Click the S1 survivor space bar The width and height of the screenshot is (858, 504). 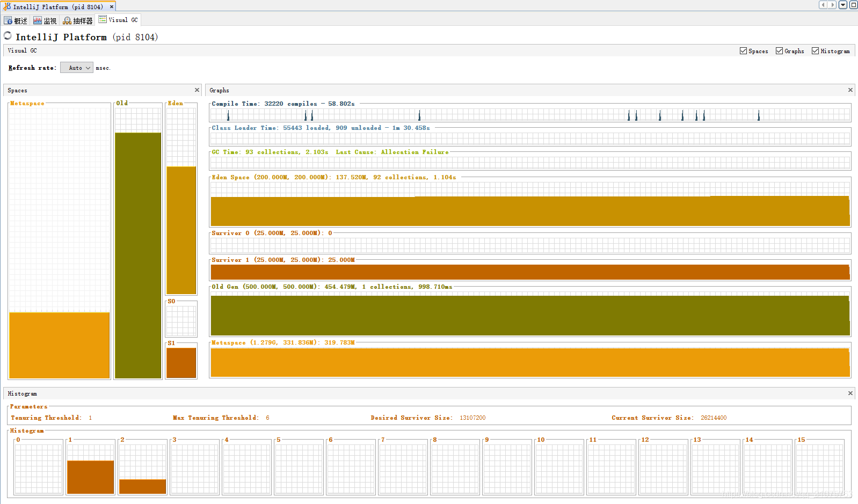tap(181, 363)
